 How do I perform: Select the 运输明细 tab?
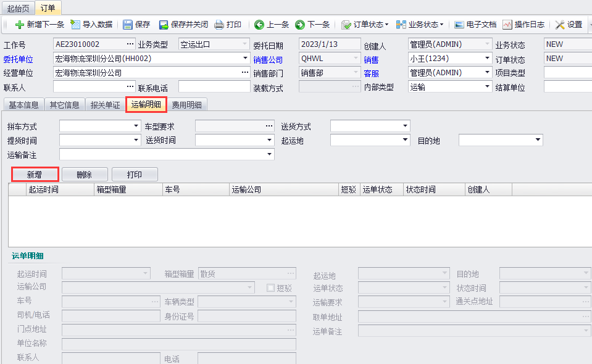point(146,104)
